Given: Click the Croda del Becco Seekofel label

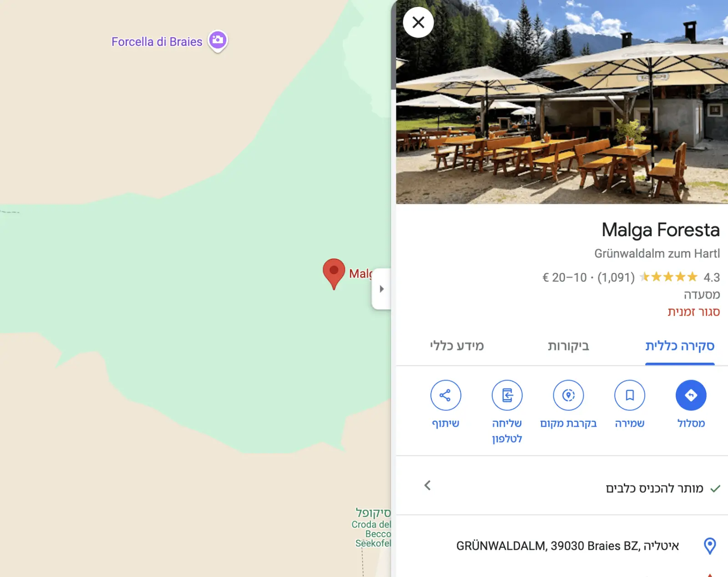Looking at the screenshot, I should click(x=372, y=534).
